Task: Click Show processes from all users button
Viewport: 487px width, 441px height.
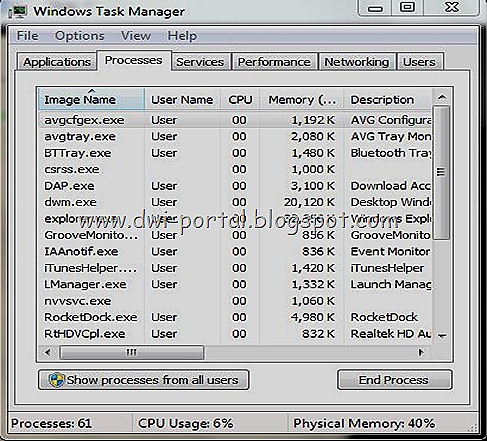Action: [144, 380]
